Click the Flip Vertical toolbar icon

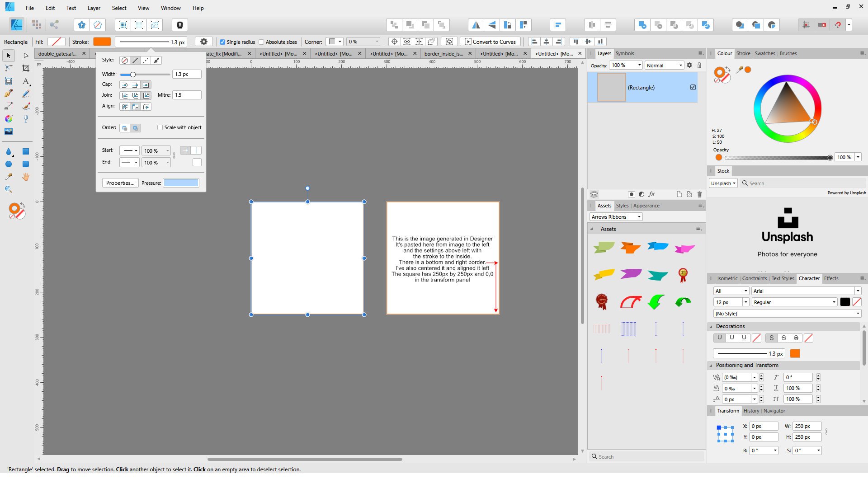tap(492, 25)
